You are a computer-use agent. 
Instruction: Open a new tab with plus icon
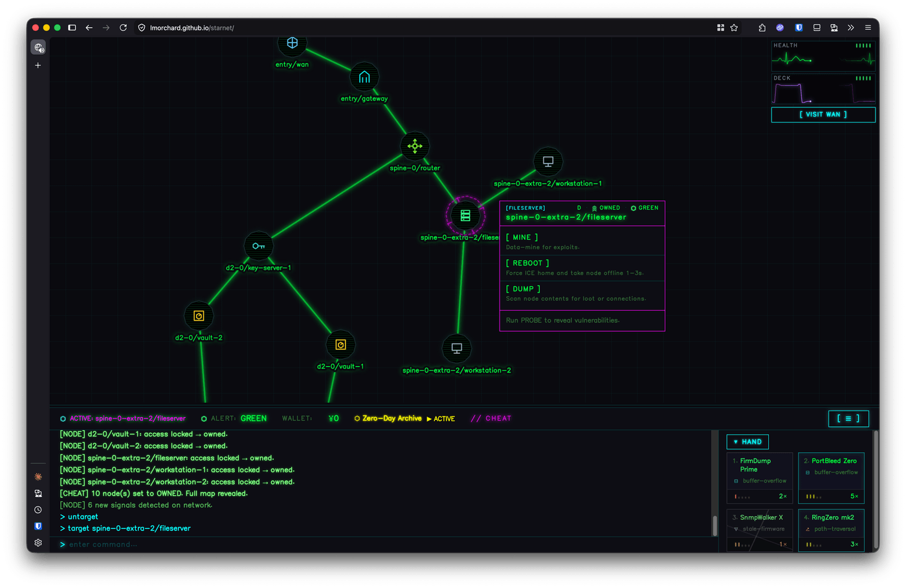(x=38, y=65)
